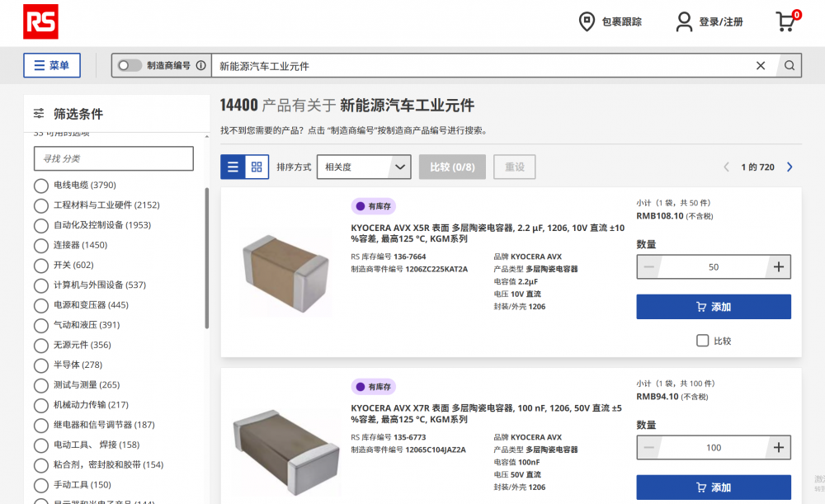Add the 100 nF capacitor to cart
The width and height of the screenshot is (825, 504).
(714, 488)
